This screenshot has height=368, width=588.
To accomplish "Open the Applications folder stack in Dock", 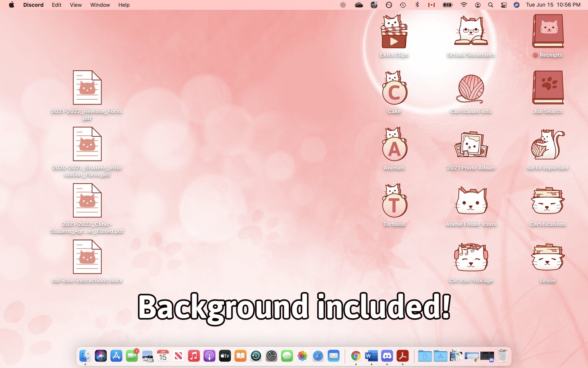I will coord(440,356).
